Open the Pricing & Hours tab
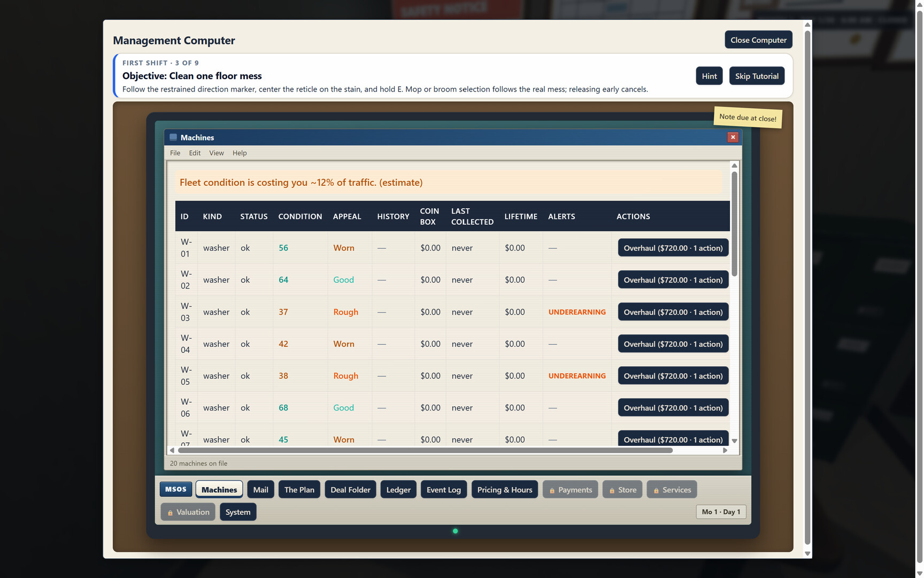924x578 pixels. coord(505,490)
